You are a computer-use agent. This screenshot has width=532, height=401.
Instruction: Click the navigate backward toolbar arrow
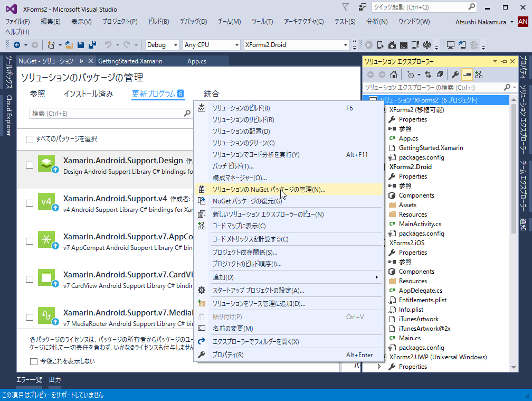point(17,45)
